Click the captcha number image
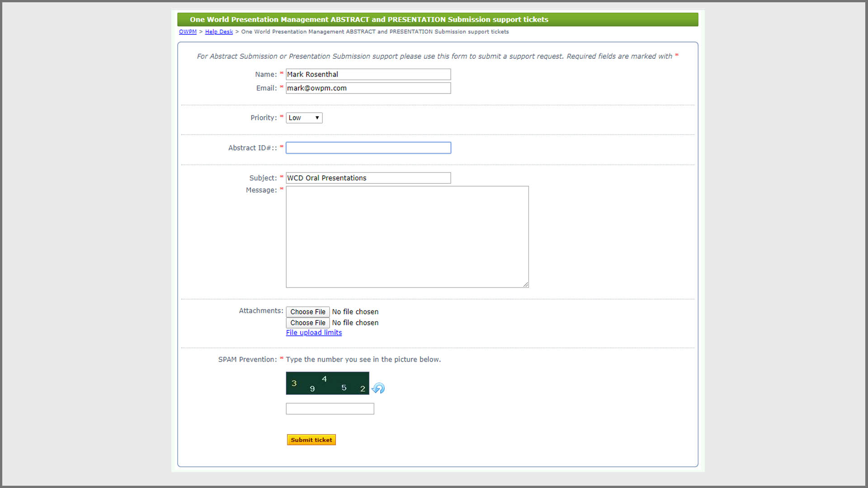868x488 pixels. tap(327, 383)
